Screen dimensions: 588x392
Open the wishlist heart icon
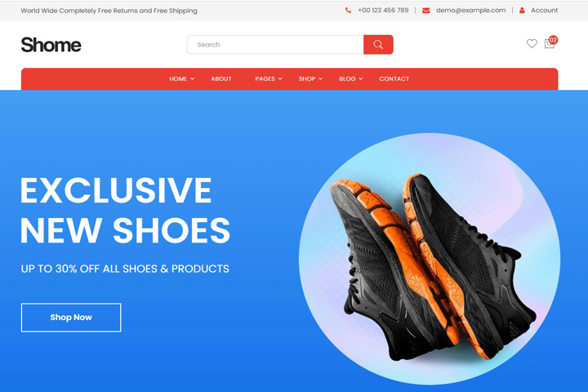pyautogui.click(x=532, y=44)
